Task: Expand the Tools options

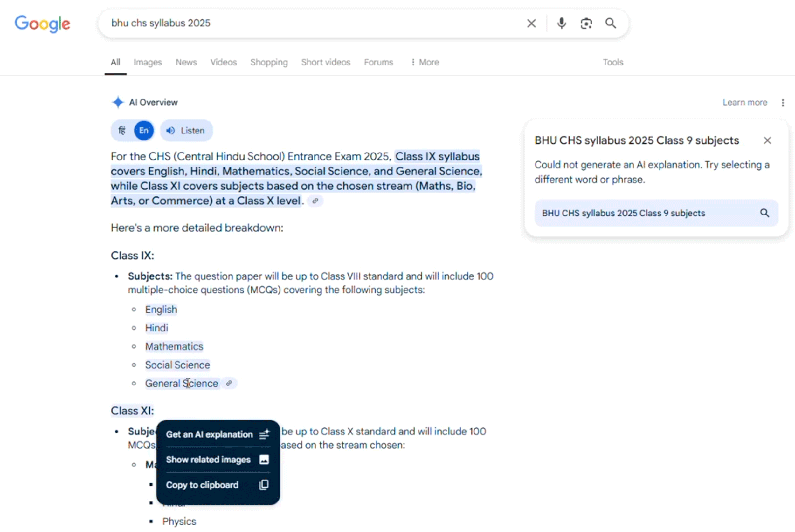Action: click(612, 62)
